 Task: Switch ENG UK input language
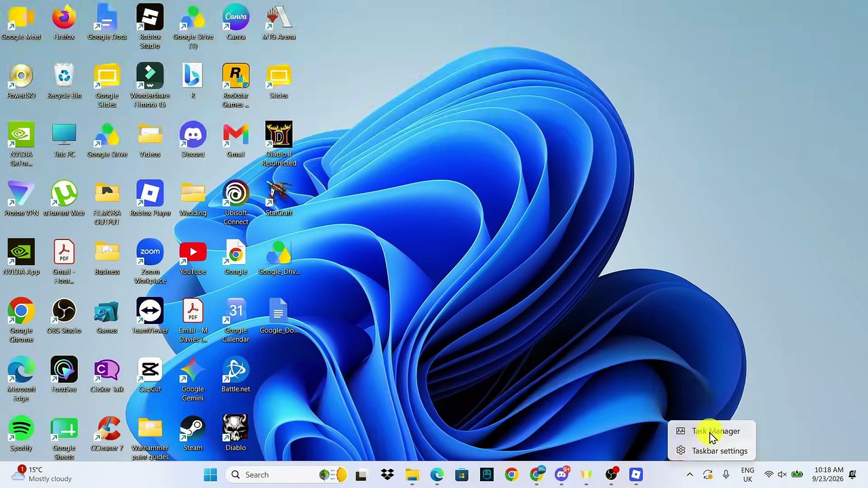[x=747, y=474]
